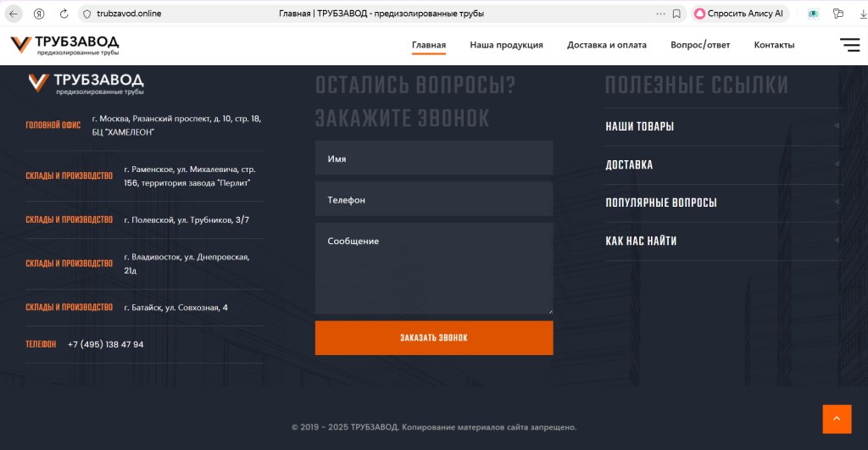Bookmark this page with the bookmark icon

[676, 14]
